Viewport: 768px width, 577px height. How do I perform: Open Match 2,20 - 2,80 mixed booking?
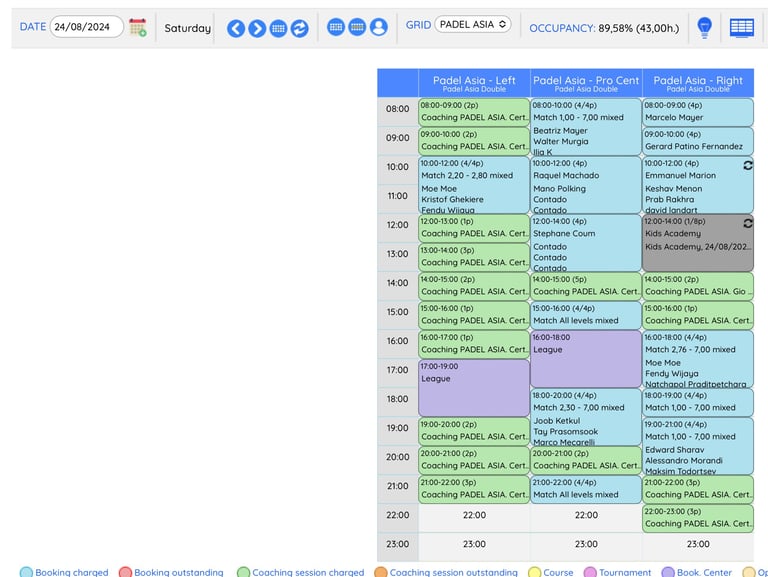tap(474, 185)
